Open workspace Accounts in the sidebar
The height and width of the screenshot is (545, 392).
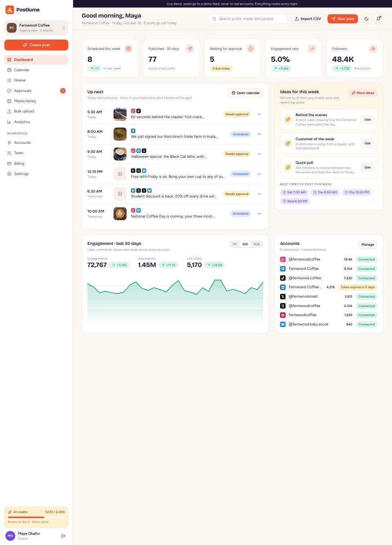tap(36, 143)
